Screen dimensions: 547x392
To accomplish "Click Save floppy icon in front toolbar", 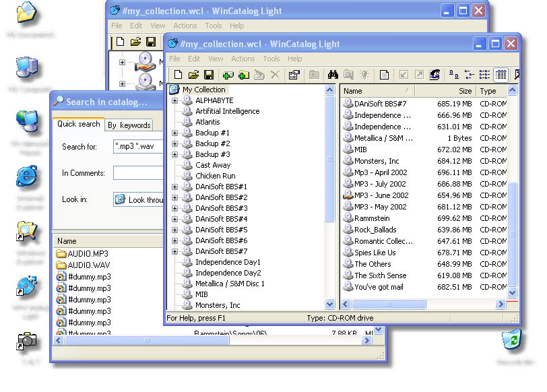I will coord(209,75).
